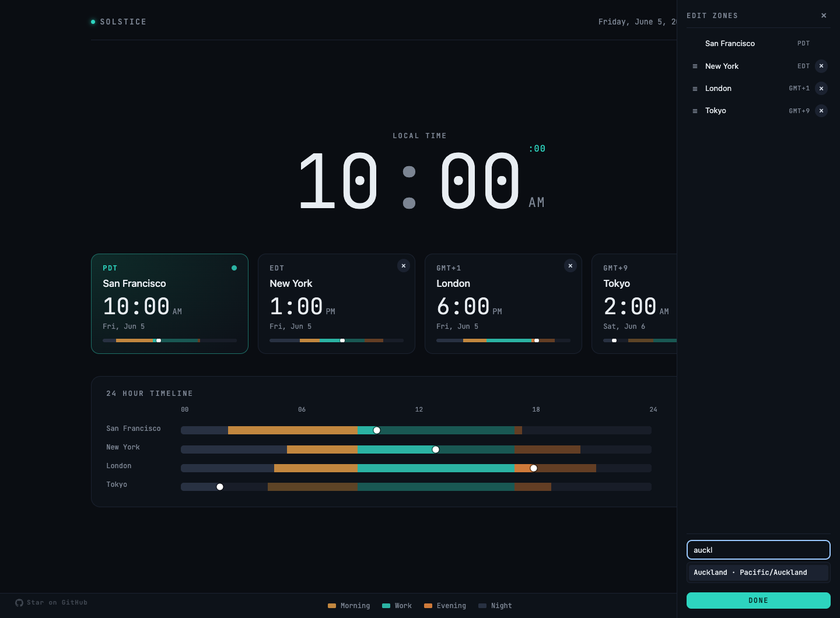This screenshot has width=840, height=618.
Task: Click the Friday, June 5 date text
Action: tap(637, 22)
